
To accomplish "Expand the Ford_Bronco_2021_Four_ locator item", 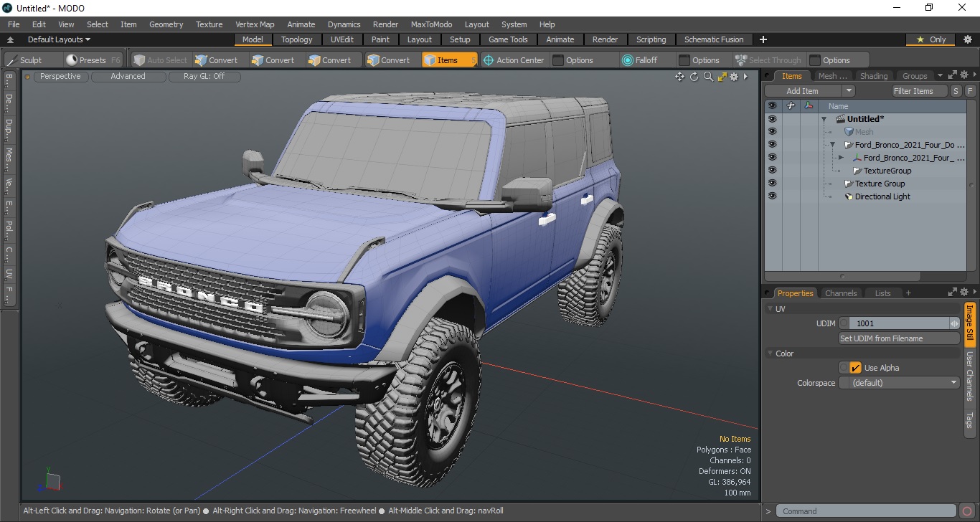I will 841,158.
